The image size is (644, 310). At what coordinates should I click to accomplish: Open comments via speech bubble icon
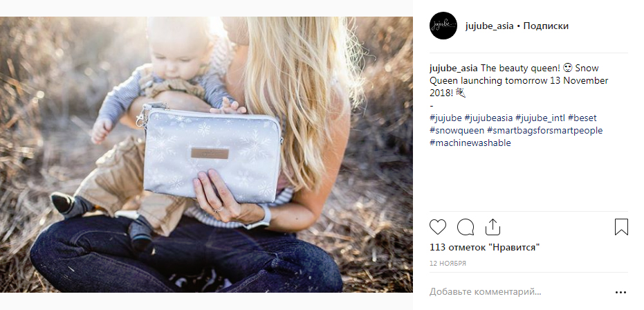tap(466, 227)
